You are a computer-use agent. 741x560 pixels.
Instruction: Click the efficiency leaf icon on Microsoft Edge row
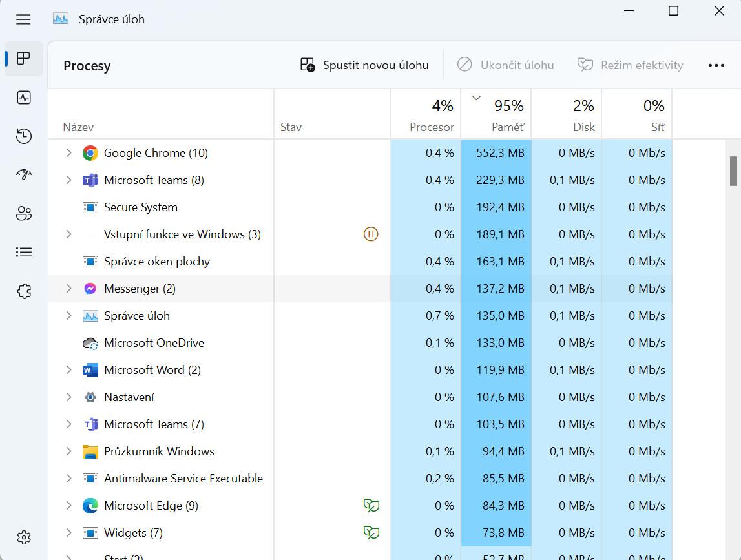pyautogui.click(x=371, y=506)
